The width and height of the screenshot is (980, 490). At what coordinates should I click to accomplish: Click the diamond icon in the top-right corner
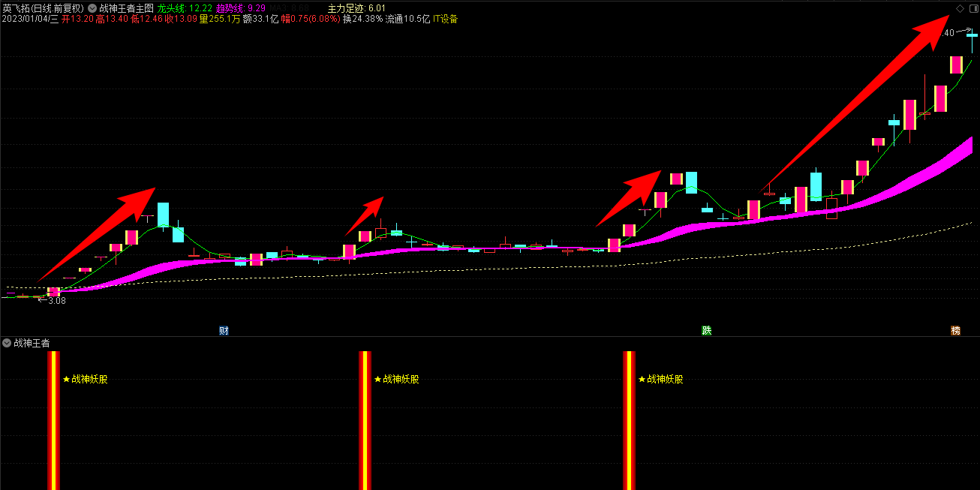(960, 8)
